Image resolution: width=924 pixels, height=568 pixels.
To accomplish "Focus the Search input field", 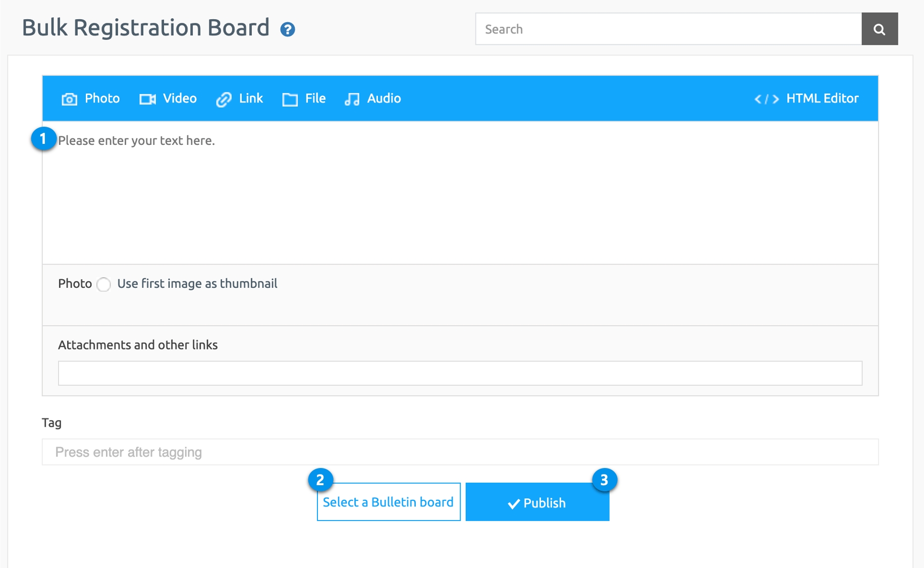I will [x=668, y=29].
